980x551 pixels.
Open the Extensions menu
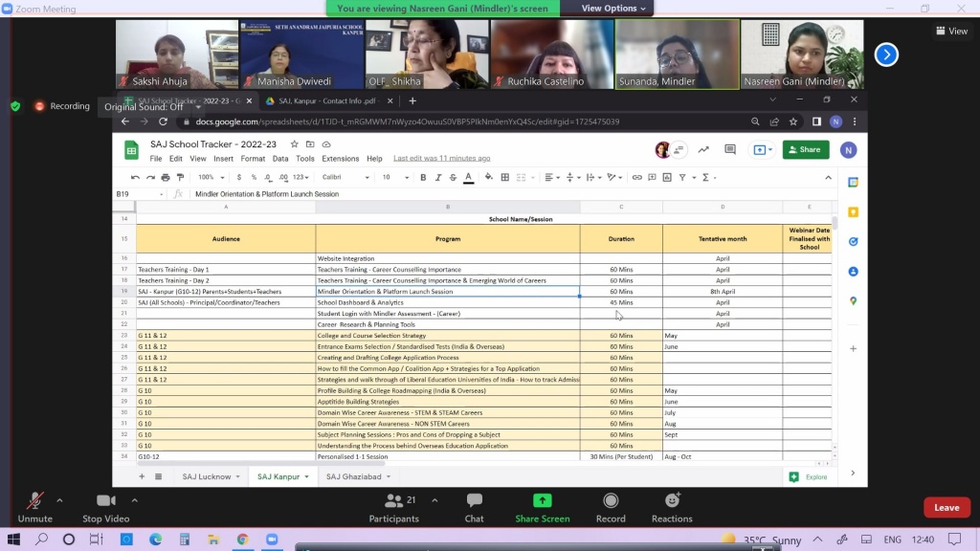click(340, 159)
